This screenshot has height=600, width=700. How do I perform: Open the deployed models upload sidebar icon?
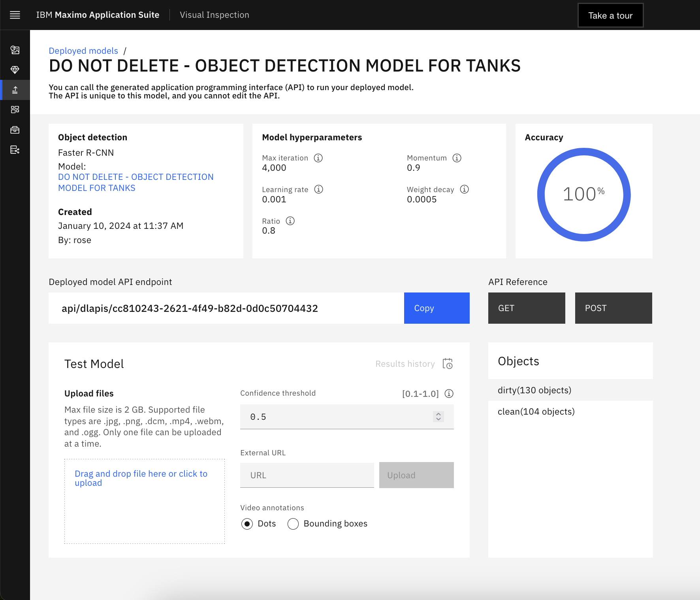click(x=15, y=90)
